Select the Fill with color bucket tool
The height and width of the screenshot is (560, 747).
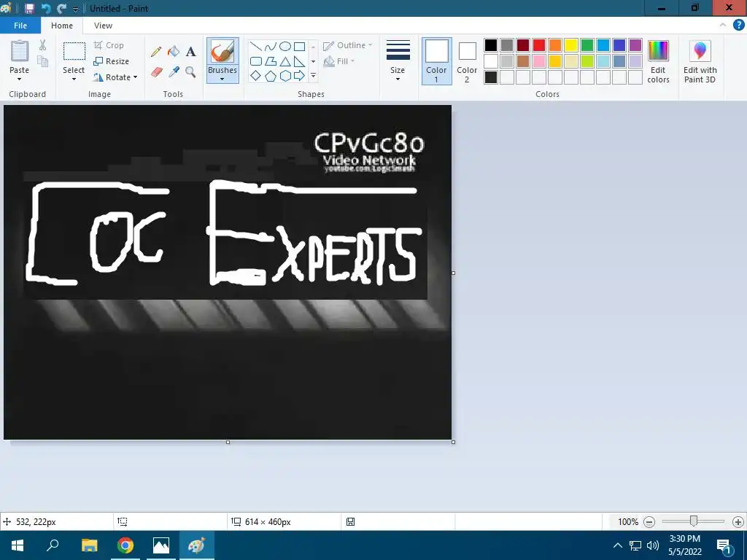click(x=174, y=52)
